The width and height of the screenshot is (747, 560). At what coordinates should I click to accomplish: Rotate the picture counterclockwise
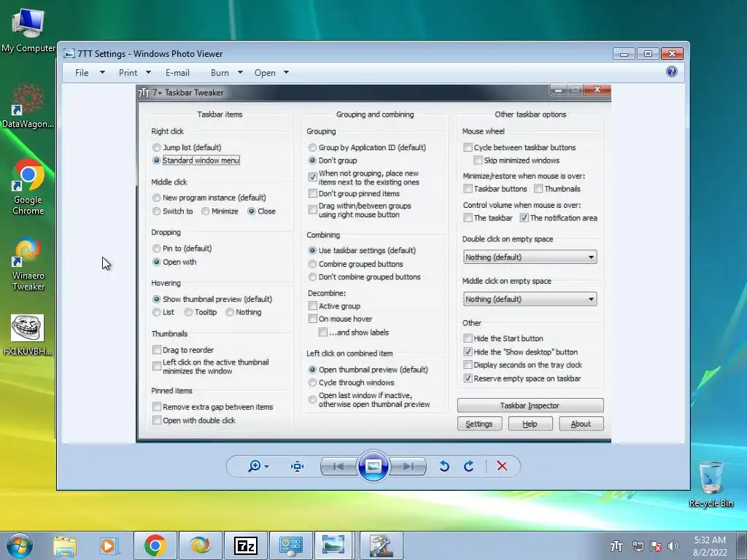click(444, 466)
